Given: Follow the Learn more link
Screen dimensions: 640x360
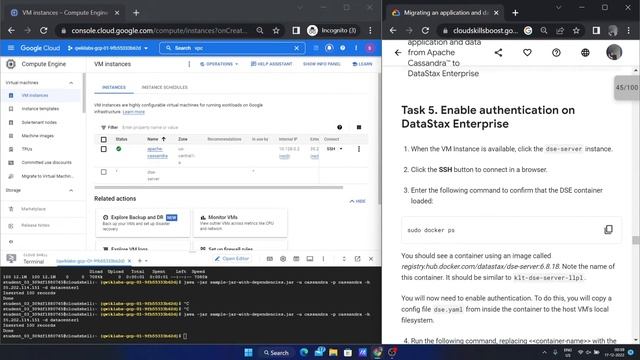Looking at the screenshot, I should pyautogui.click(x=133, y=112).
